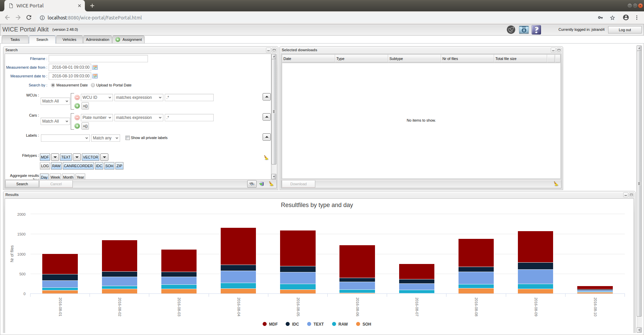644x335 pixels.
Task: Click the Filename input field
Action: point(98,59)
